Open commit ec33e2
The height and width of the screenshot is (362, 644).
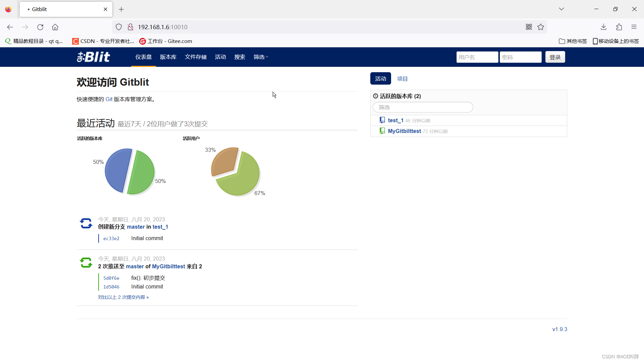click(x=111, y=238)
